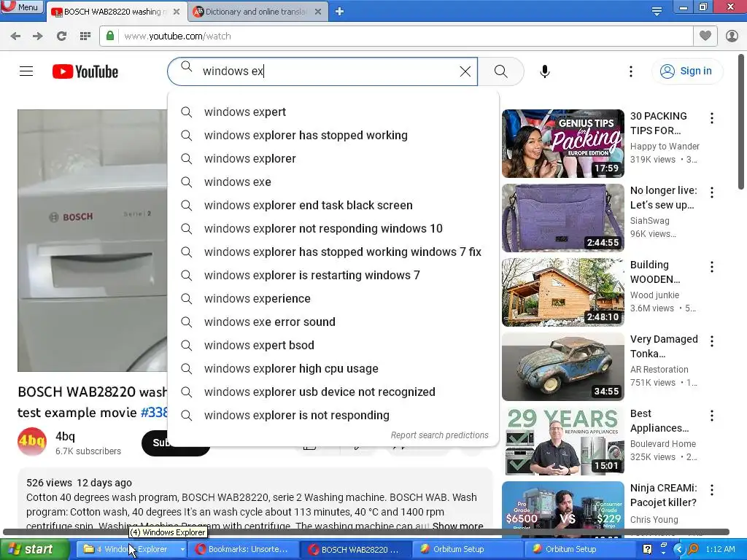
Task: Select 'windows explorer high cpu usage'
Action: click(x=333, y=368)
